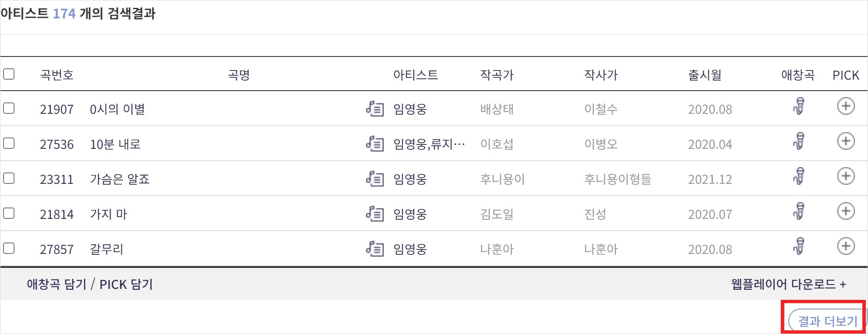
Task: Click the PICK plus icon for 23311
Action: [x=847, y=177]
